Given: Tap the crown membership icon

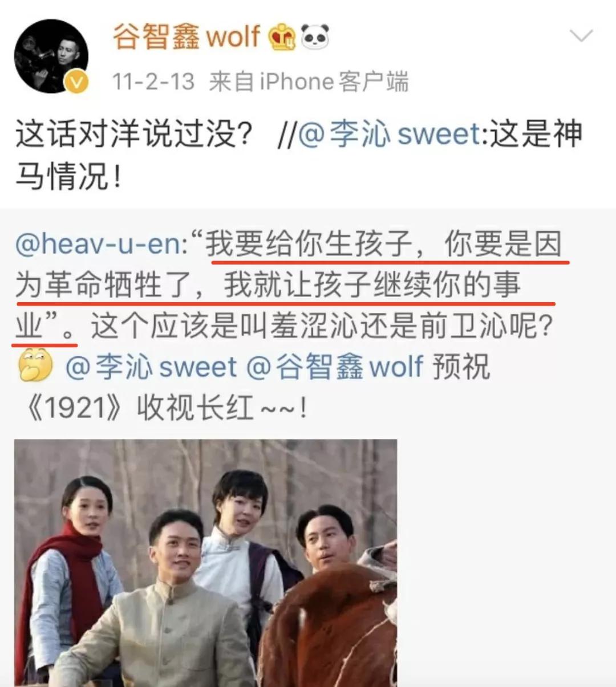Looking at the screenshot, I should (281, 38).
